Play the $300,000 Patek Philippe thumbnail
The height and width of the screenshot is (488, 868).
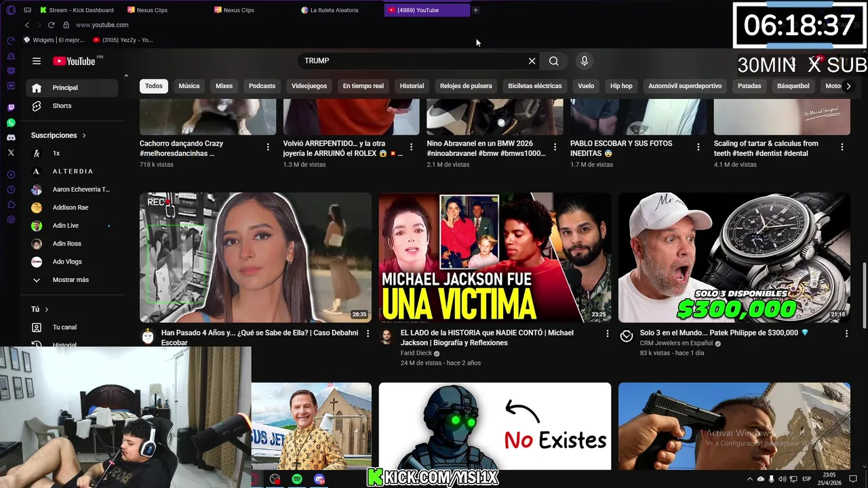[x=734, y=258]
